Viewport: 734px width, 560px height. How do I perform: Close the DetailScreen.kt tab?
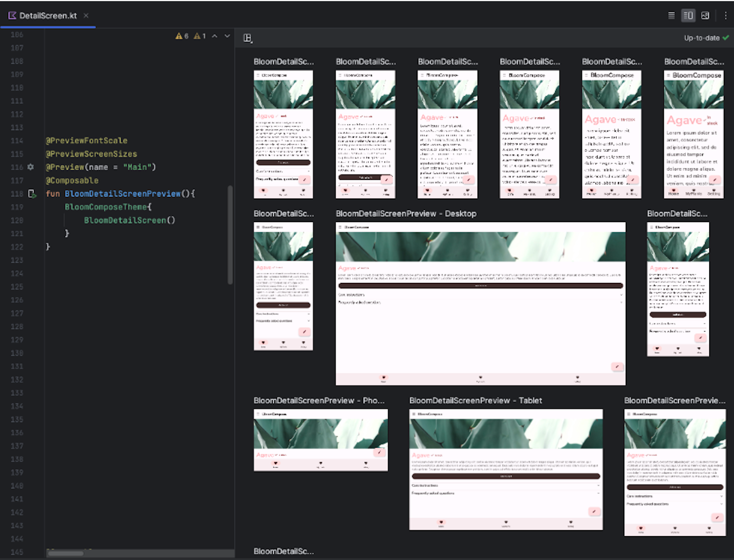click(x=86, y=15)
